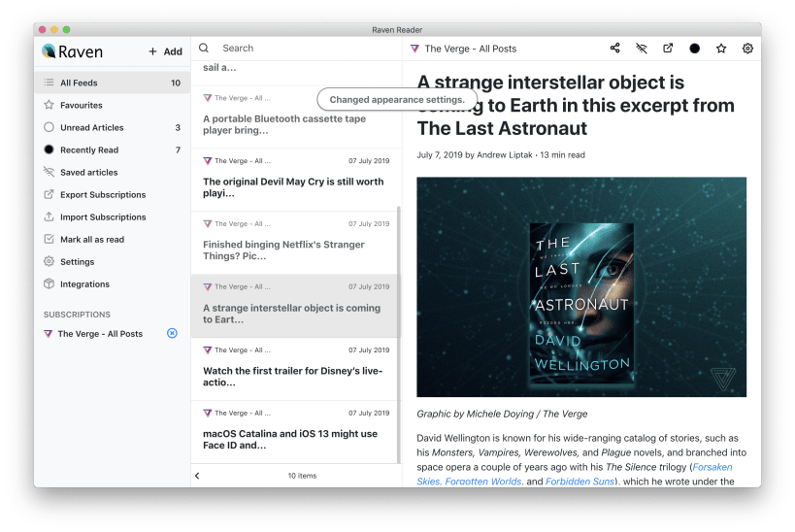Viewport: 795px width, 532px height.
Task: Remove The Verge subscription with x button
Action: pos(173,333)
